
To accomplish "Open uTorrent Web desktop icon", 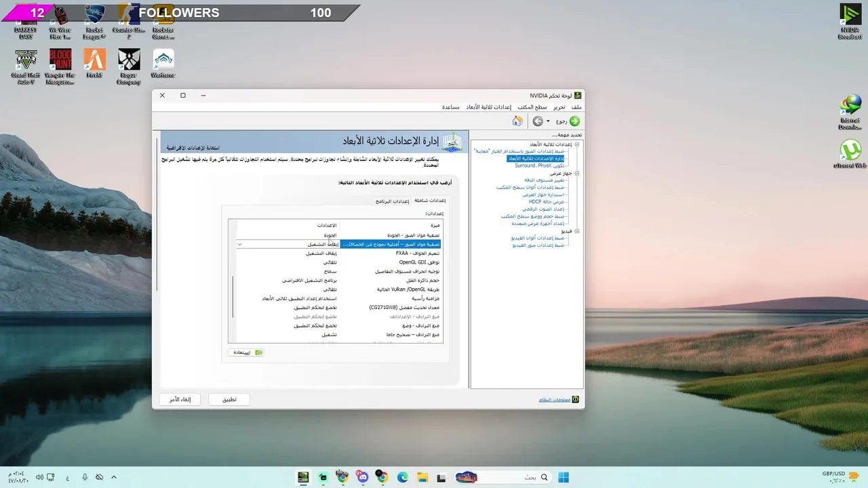I will point(850,154).
